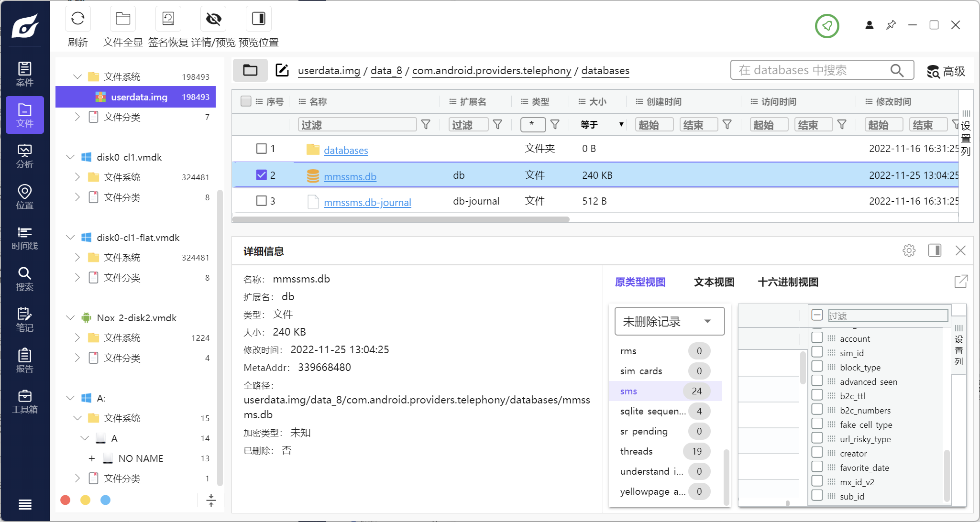Open the 等于 size comparison dropdown
The width and height of the screenshot is (980, 522).
pyautogui.click(x=601, y=125)
